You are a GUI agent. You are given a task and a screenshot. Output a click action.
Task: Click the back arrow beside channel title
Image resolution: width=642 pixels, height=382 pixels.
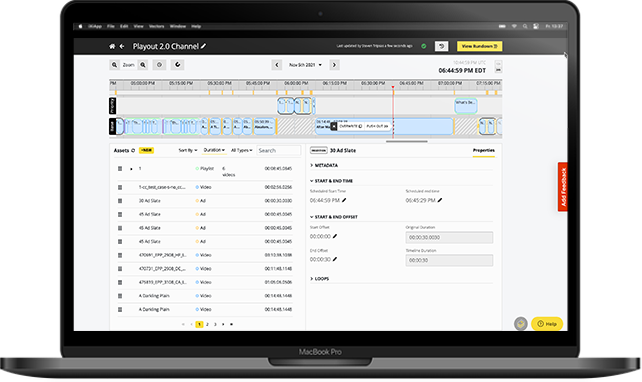122,46
